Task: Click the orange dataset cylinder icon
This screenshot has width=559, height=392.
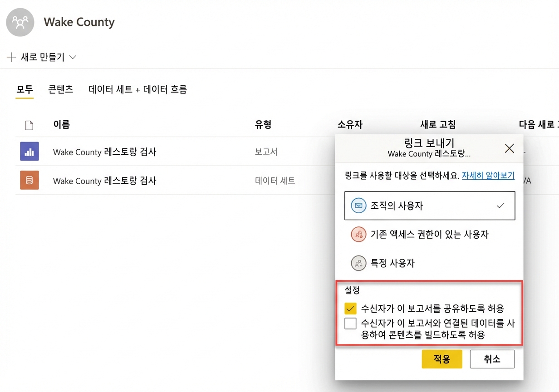Action: [29, 180]
